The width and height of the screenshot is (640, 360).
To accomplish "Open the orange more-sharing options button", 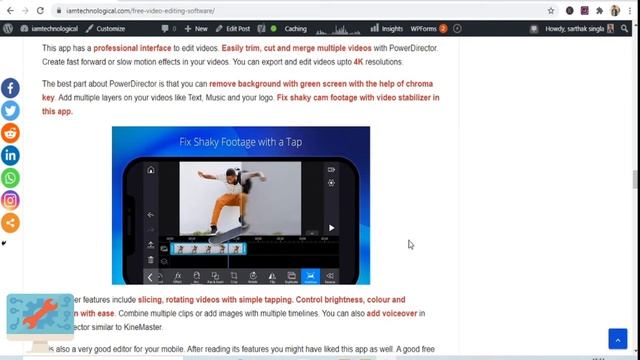I will point(10,223).
